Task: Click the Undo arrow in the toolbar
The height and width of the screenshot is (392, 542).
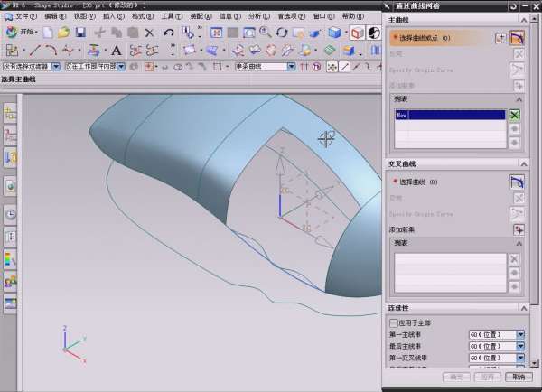Action: coord(168,33)
